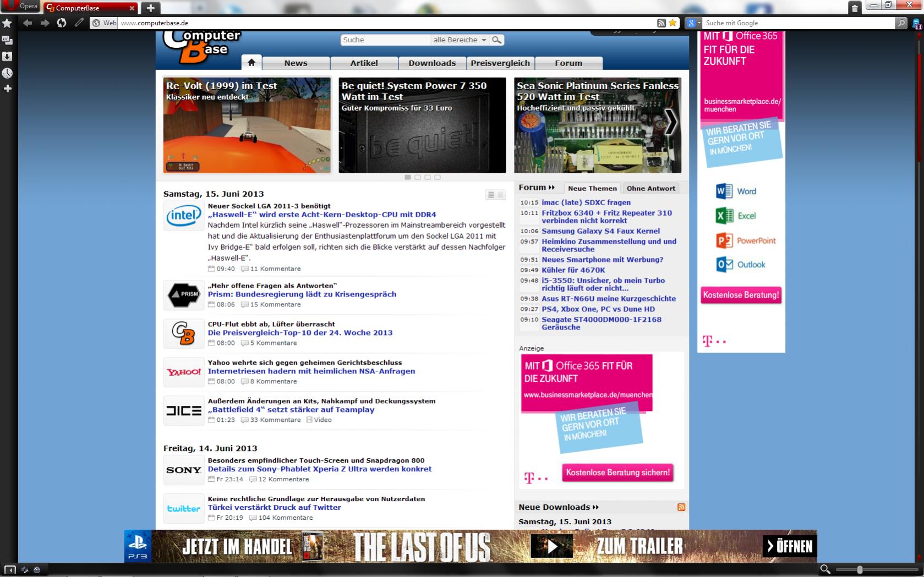Screen dimensions: 924x577
Task: Open closed tabs trash can icon
Action: tap(854, 8)
